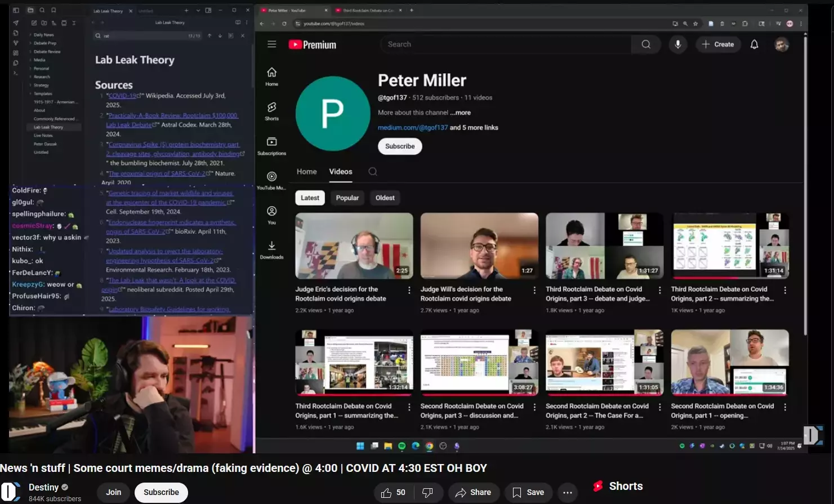This screenshot has height=504, width=834.
Task: Dislike the video with thumbs down
Action: click(428, 493)
